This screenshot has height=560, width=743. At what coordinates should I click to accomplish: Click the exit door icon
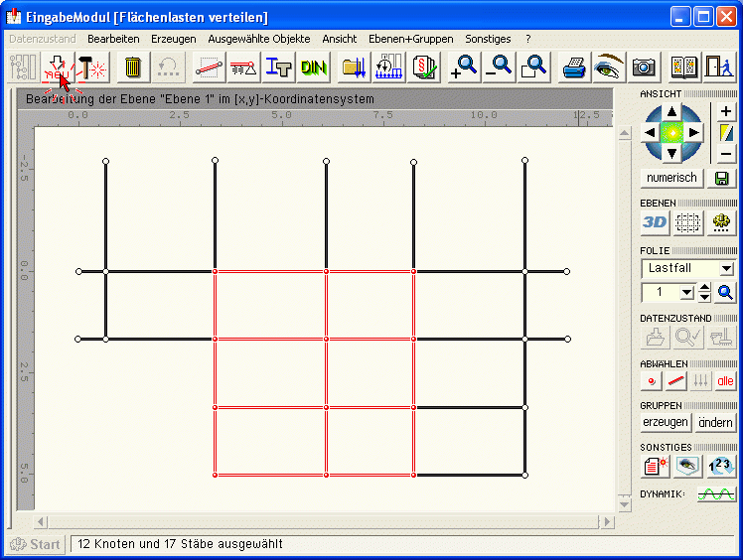718,68
